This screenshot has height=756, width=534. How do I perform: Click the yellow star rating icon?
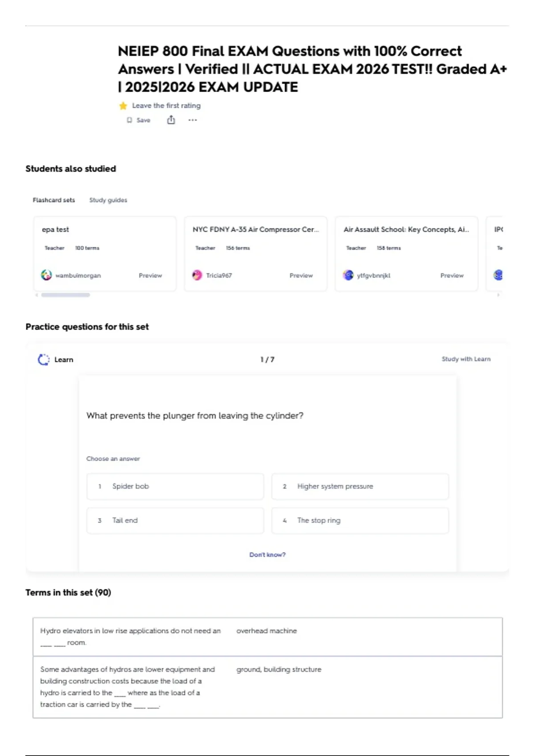123,106
